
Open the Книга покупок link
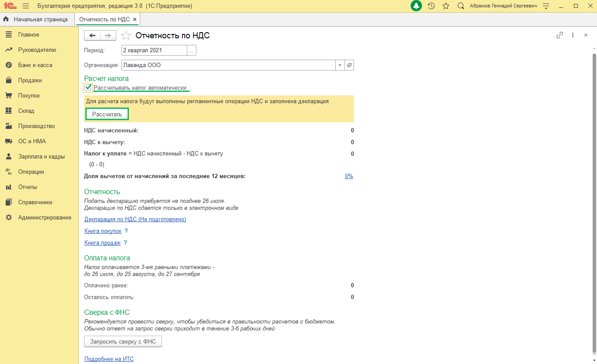tap(103, 231)
